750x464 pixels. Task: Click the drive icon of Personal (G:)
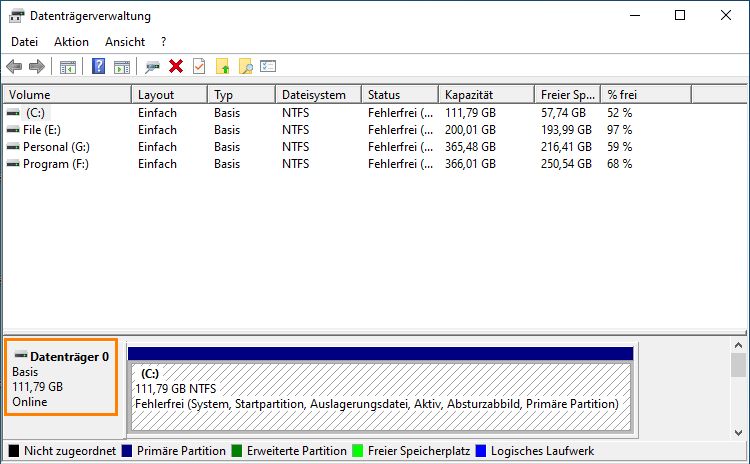coord(13,147)
